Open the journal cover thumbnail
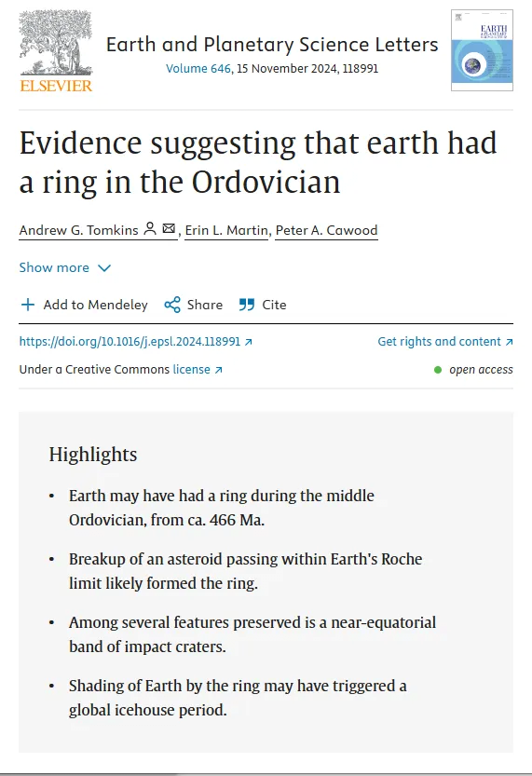The image size is (532, 776). [x=482, y=50]
